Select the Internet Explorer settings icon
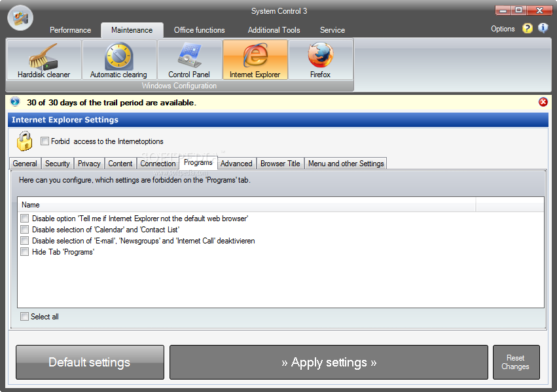This screenshot has height=392, width=557. click(255, 60)
